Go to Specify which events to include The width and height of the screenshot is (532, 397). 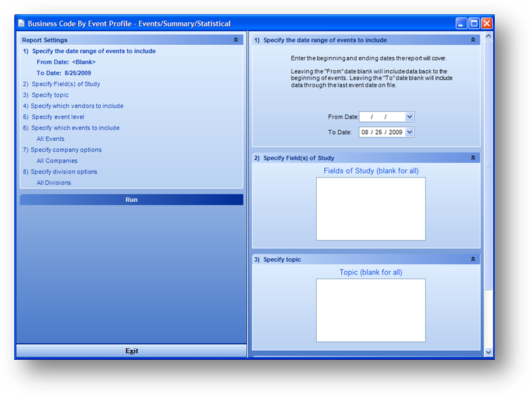(x=71, y=127)
